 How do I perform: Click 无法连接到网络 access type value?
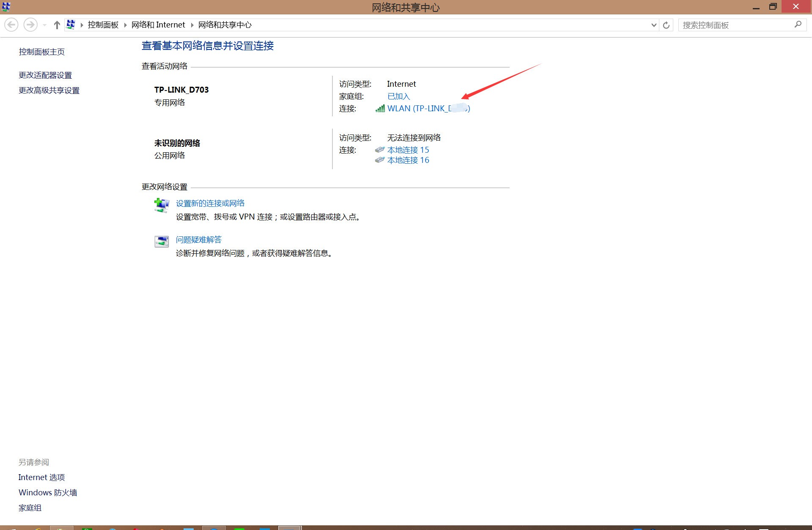pos(414,138)
